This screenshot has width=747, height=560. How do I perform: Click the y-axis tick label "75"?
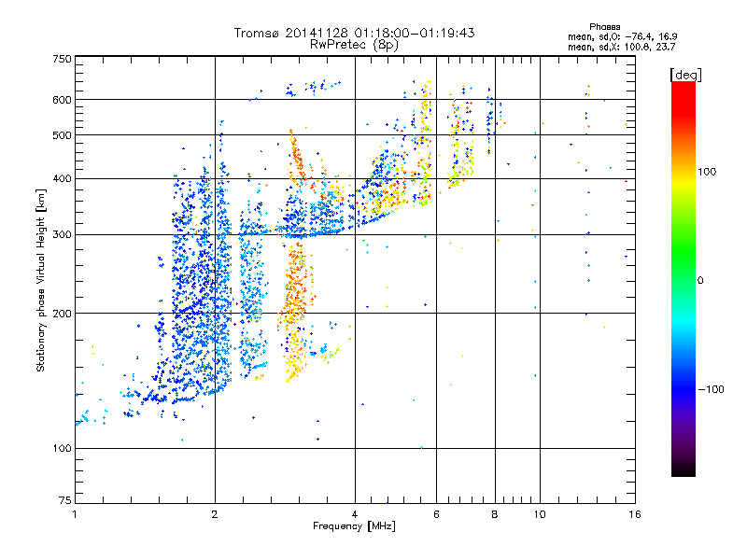pyautogui.click(x=65, y=500)
